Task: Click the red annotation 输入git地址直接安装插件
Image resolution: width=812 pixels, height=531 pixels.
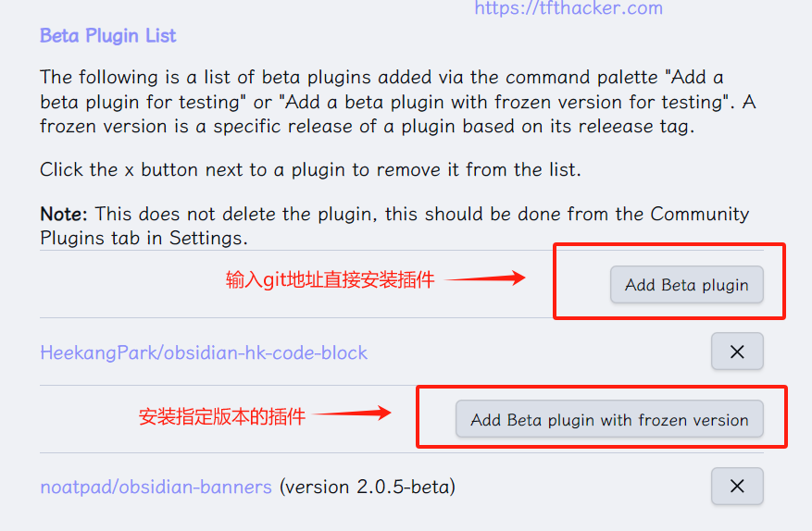Action: [x=330, y=280]
